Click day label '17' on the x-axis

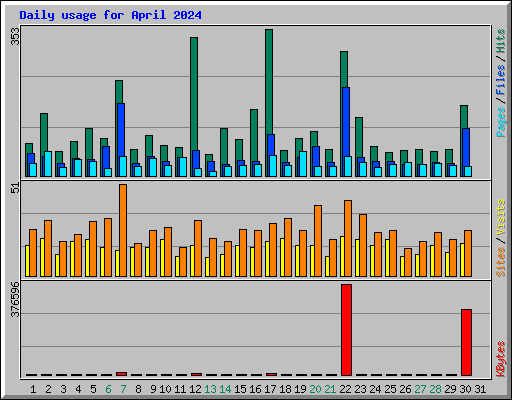(x=270, y=389)
